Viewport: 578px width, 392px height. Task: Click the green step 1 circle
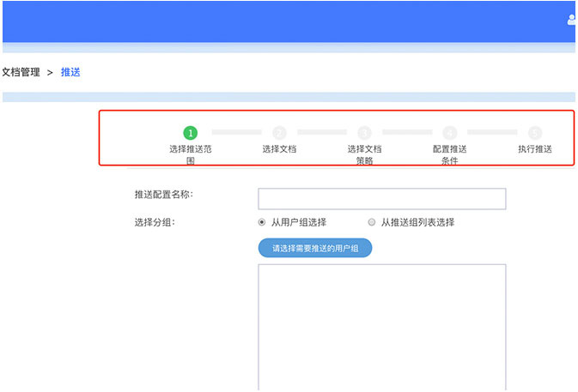(191, 133)
